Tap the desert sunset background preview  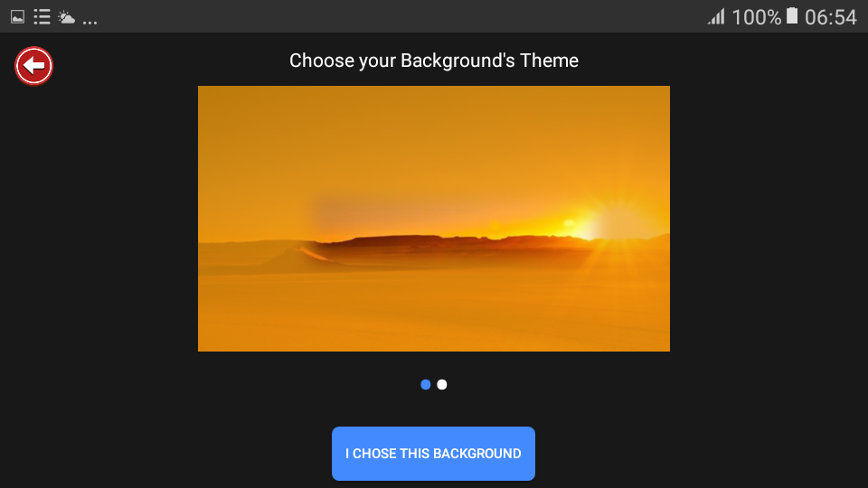434,219
